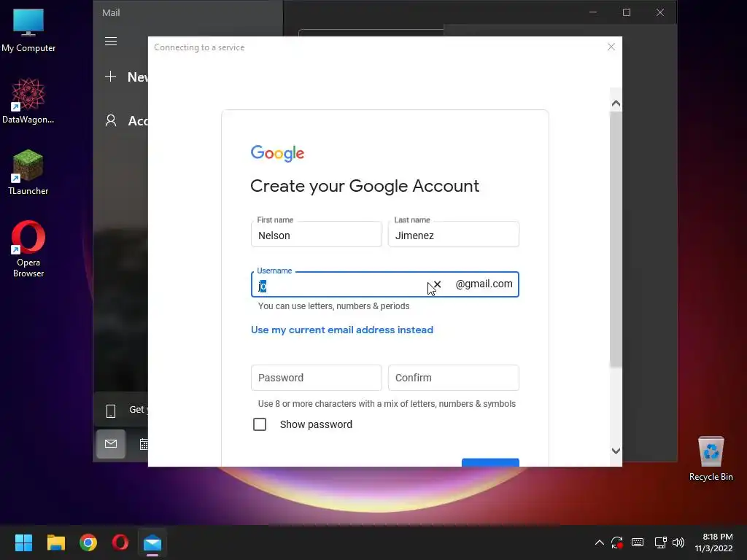
Task: Click the New mail plus icon
Action: (x=111, y=76)
